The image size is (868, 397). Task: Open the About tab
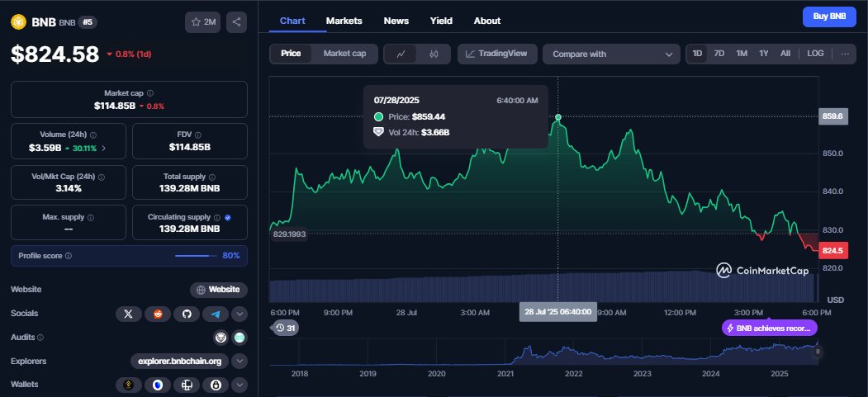point(487,21)
